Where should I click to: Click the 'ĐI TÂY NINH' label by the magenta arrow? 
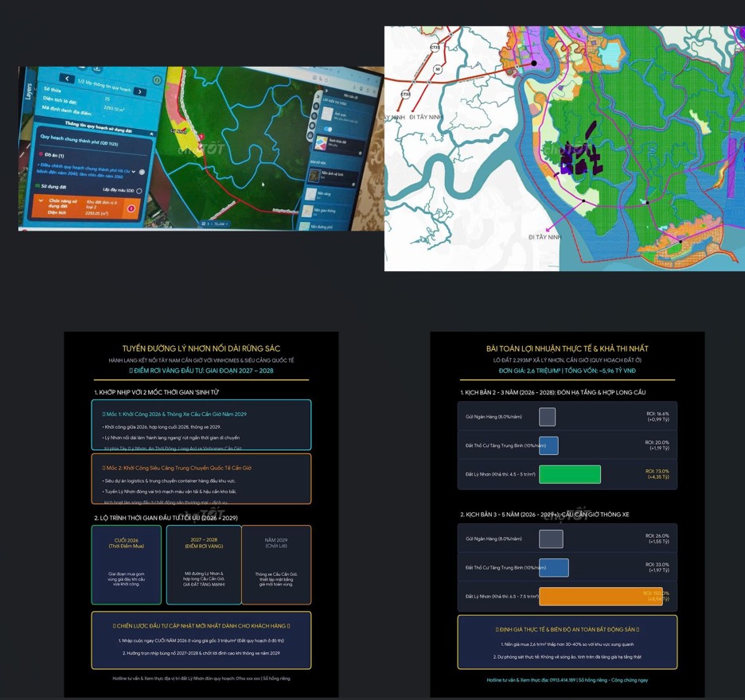pos(544,237)
